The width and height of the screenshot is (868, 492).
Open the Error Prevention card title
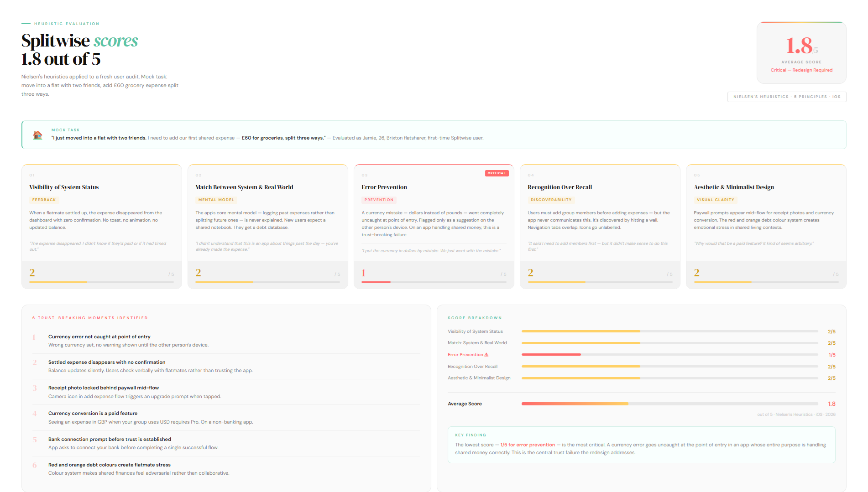tap(384, 187)
